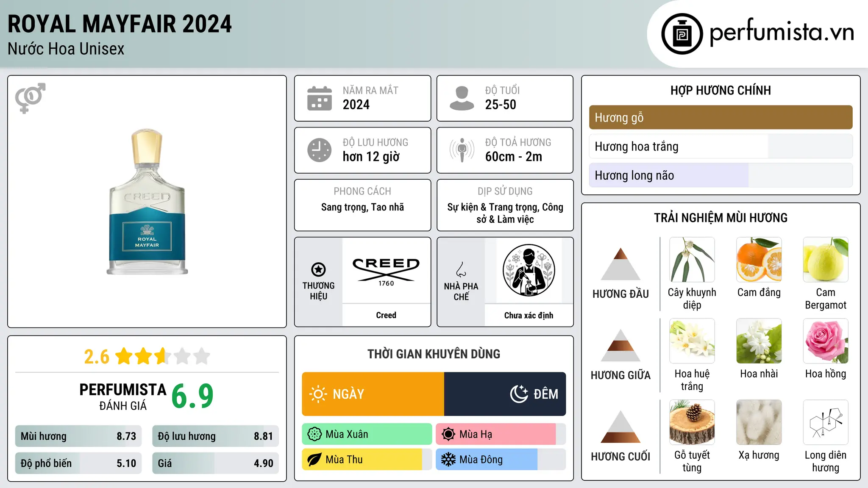The height and width of the screenshot is (488, 868).
Task: Click the Hương hoa trắng accord bar
Action: (x=721, y=147)
